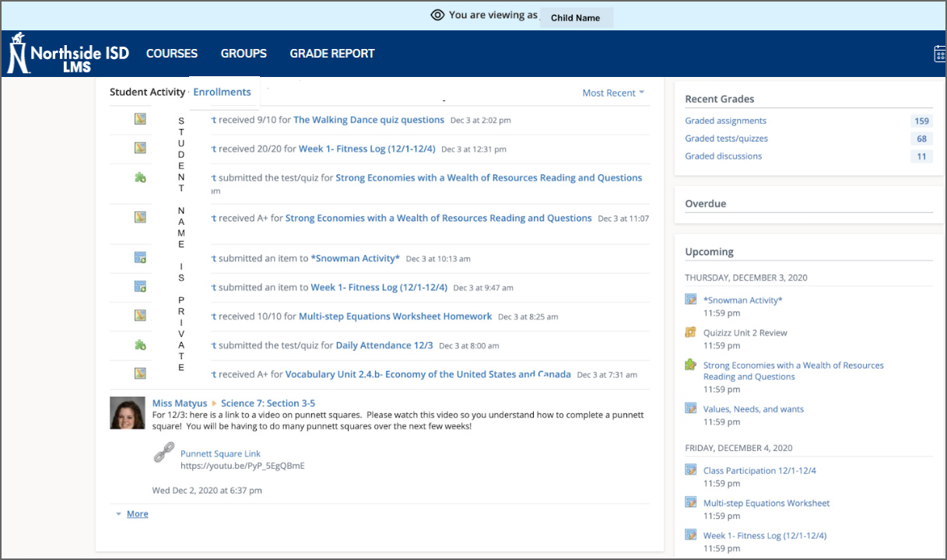947x560 pixels.
Task: Open the calendar icon in the header
Action: [939, 54]
